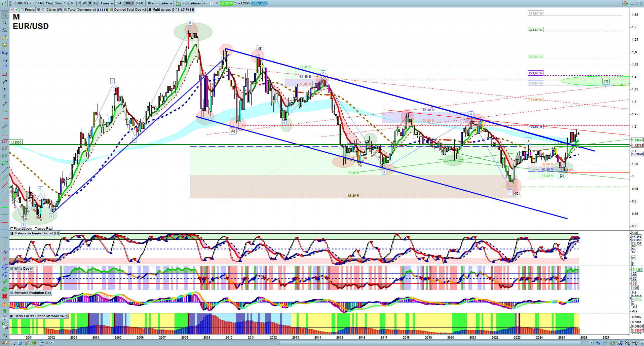
Task: Click the 1,12900 price label on left edge
Action: 16,143
